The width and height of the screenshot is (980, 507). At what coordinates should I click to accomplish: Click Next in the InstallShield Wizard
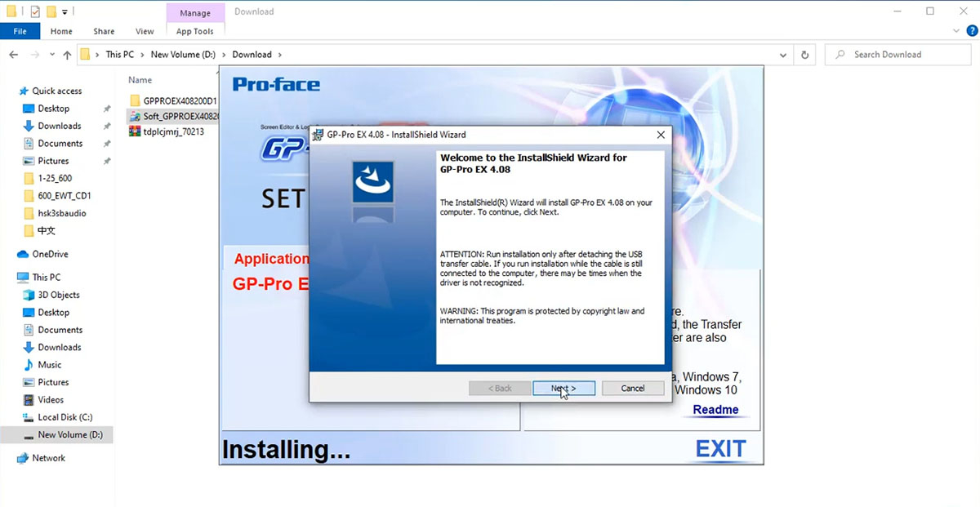point(563,389)
